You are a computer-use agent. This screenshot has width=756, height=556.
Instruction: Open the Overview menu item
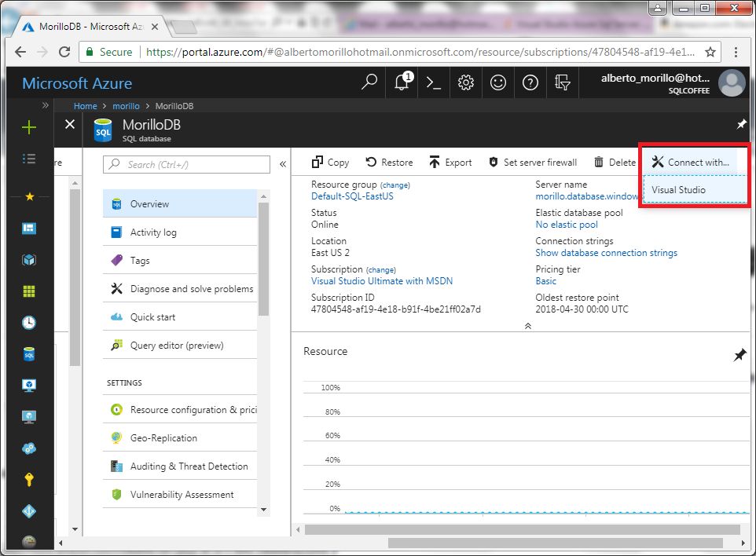pyautogui.click(x=180, y=204)
